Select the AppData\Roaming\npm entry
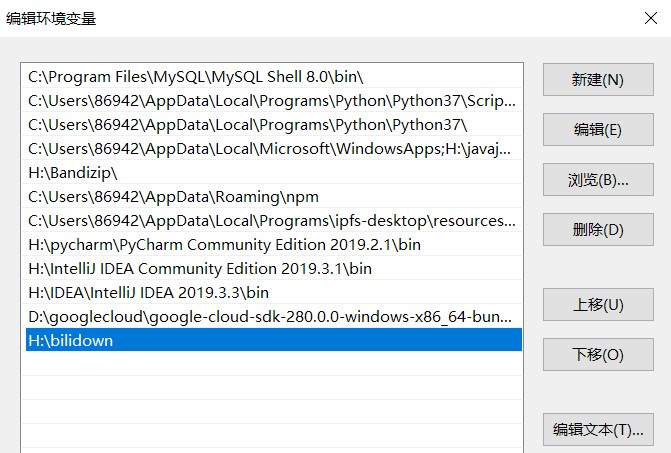Screen dimensions: 671x453 pyautogui.click(x=274, y=197)
